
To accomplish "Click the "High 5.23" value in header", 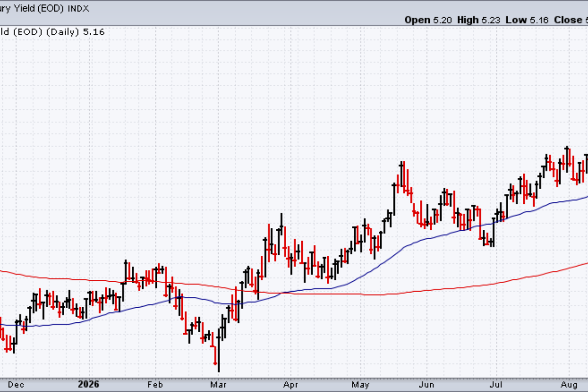I will coord(479,20).
